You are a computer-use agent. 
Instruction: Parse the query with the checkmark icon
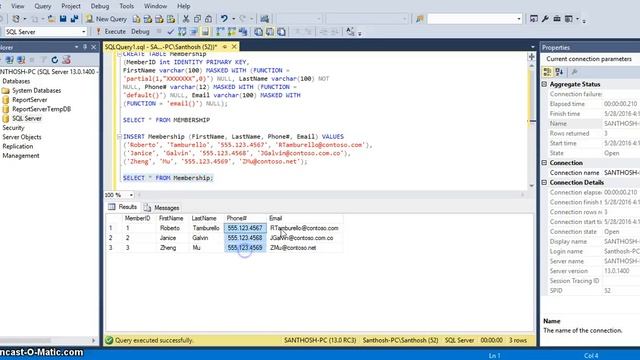171,31
